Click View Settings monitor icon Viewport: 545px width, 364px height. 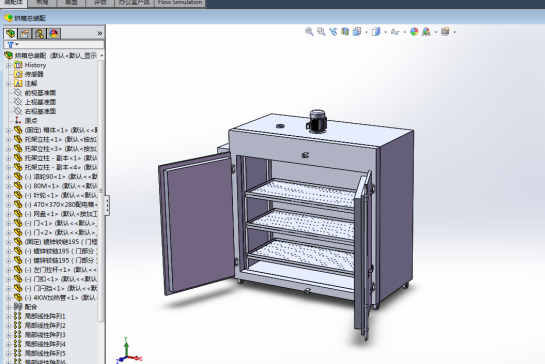click(x=445, y=32)
